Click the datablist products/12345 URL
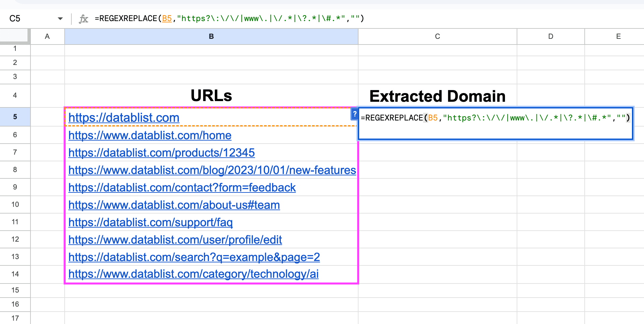The image size is (644, 324). (x=161, y=153)
